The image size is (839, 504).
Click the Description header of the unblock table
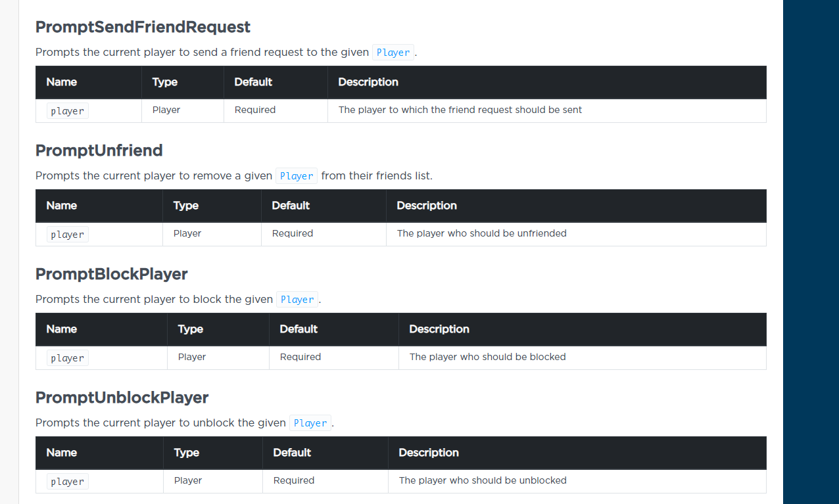(428, 453)
